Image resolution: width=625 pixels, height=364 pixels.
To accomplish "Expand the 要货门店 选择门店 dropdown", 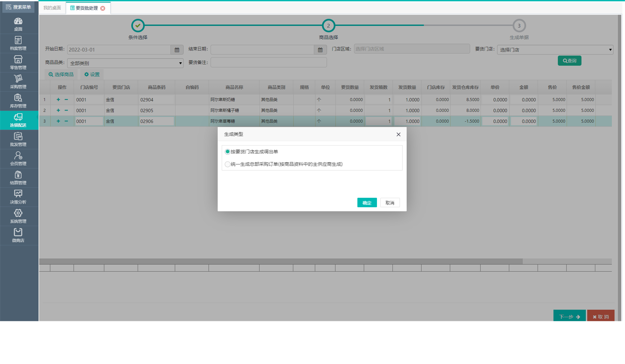I will pyautogui.click(x=555, y=50).
